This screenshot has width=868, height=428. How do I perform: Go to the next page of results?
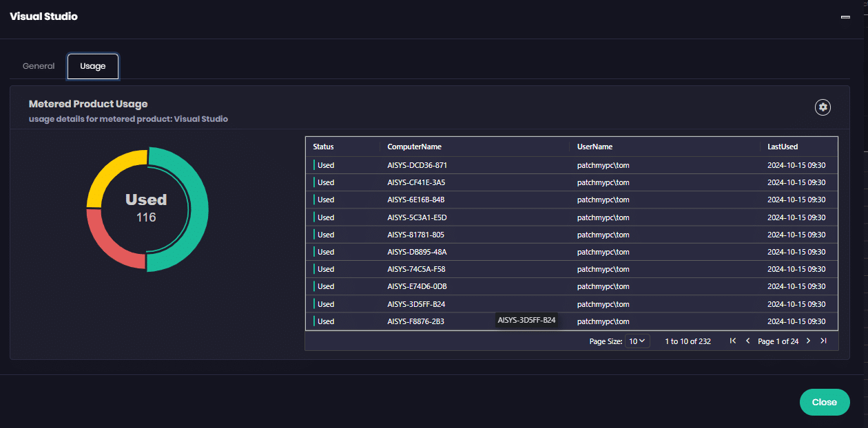pyautogui.click(x=809, y=341)
